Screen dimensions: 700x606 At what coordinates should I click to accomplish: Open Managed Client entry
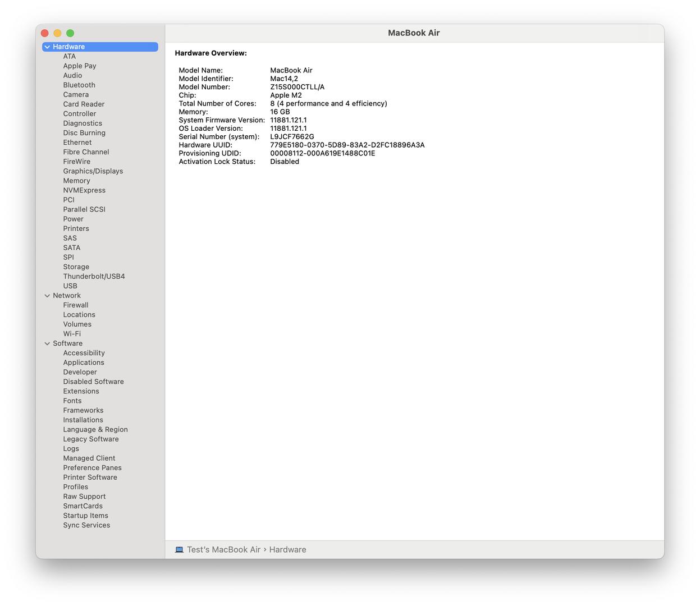pos(89,458)
